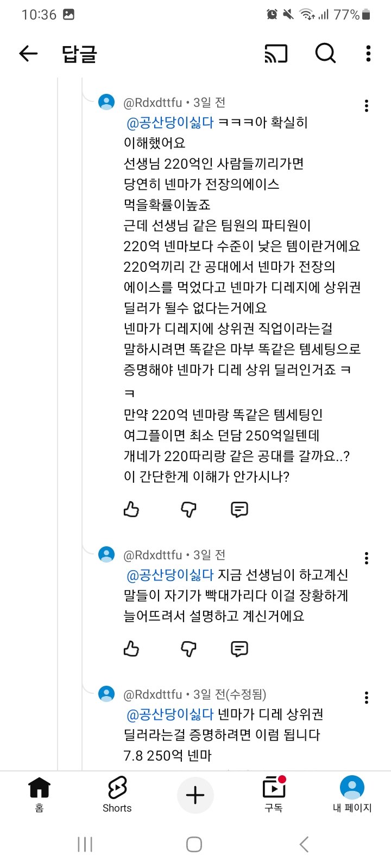
Task: Switch to the Shorts tab
Action: click(117, 793)
